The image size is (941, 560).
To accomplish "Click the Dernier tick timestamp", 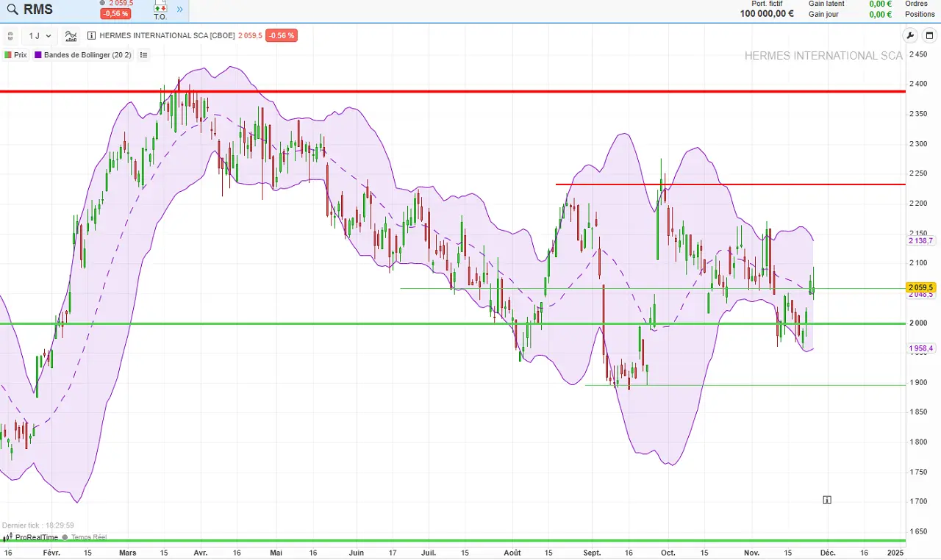I will [x=38, y=525].
